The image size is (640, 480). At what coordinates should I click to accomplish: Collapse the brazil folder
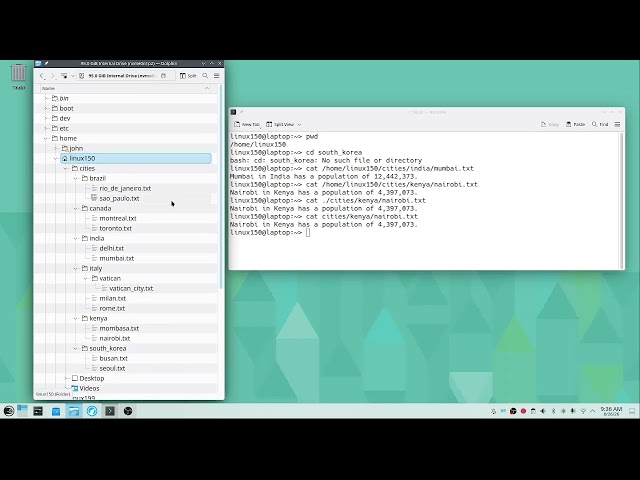tap(76, 178)
